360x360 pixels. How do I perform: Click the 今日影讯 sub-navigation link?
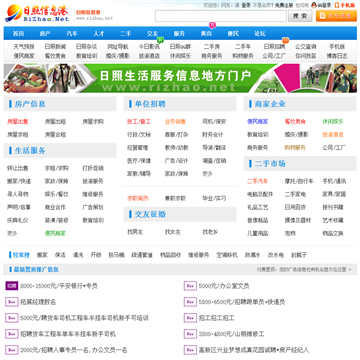(149, 47)
